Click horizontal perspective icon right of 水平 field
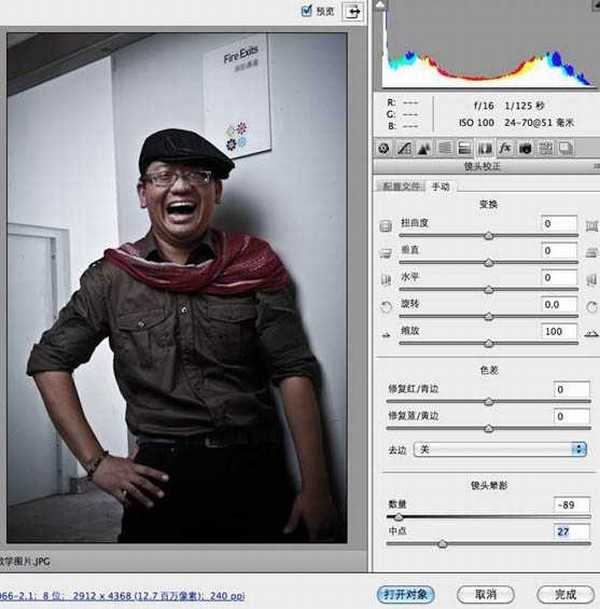Image resolution: width=600 pixels, height=609 pixels. coord(592,280)
